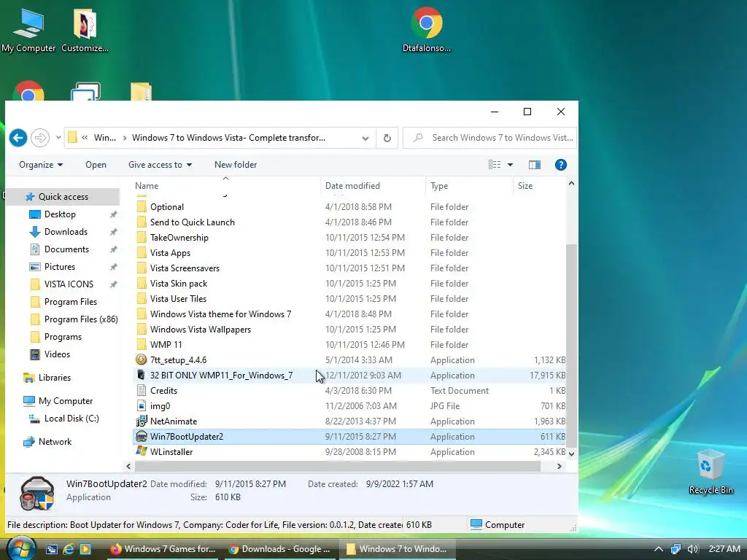Unpin Downloads using its pin icon

coord(113,233)
